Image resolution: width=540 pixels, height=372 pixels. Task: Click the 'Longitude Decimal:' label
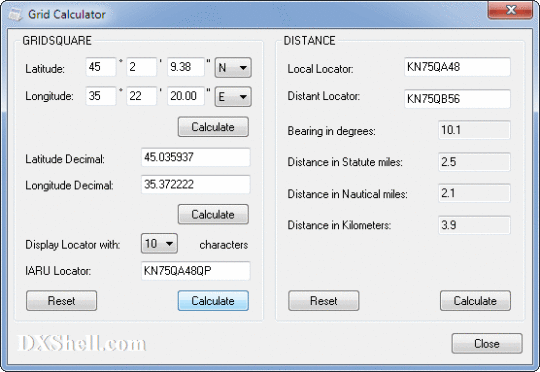coord(69,186)
